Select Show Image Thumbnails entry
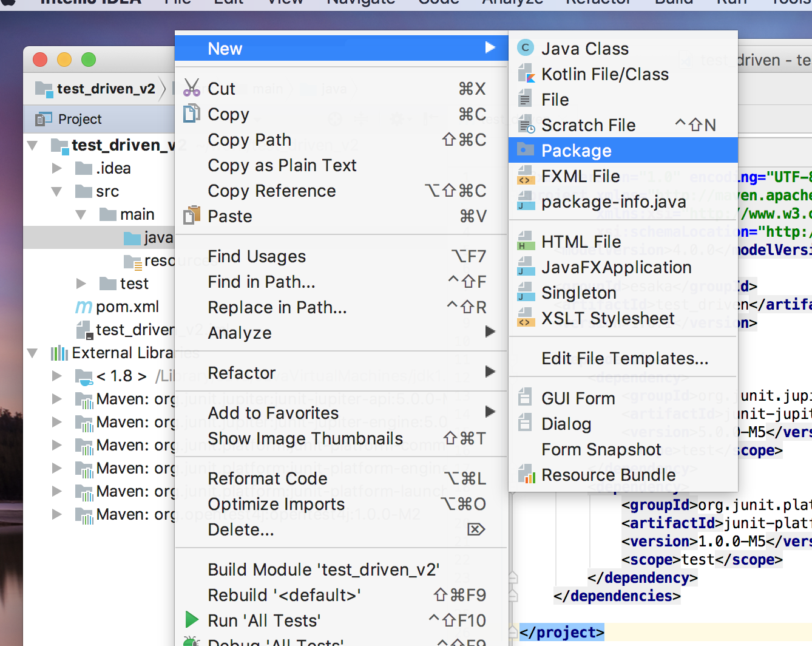The width and height of the screenshot is (812, 646). [x=341, y=438]
